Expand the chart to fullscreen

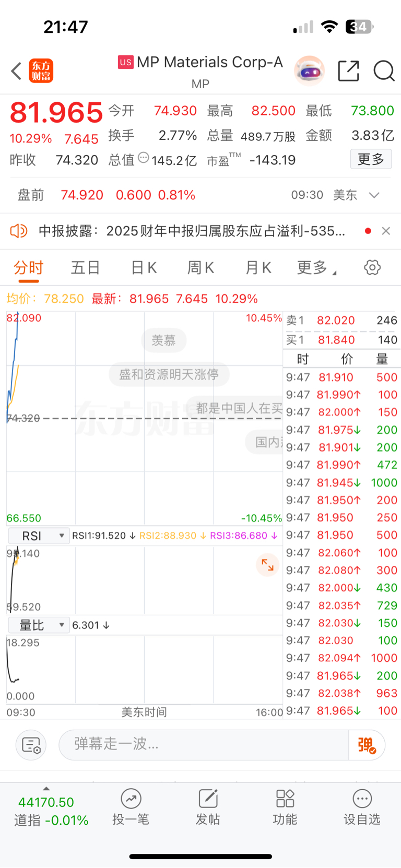267,565
